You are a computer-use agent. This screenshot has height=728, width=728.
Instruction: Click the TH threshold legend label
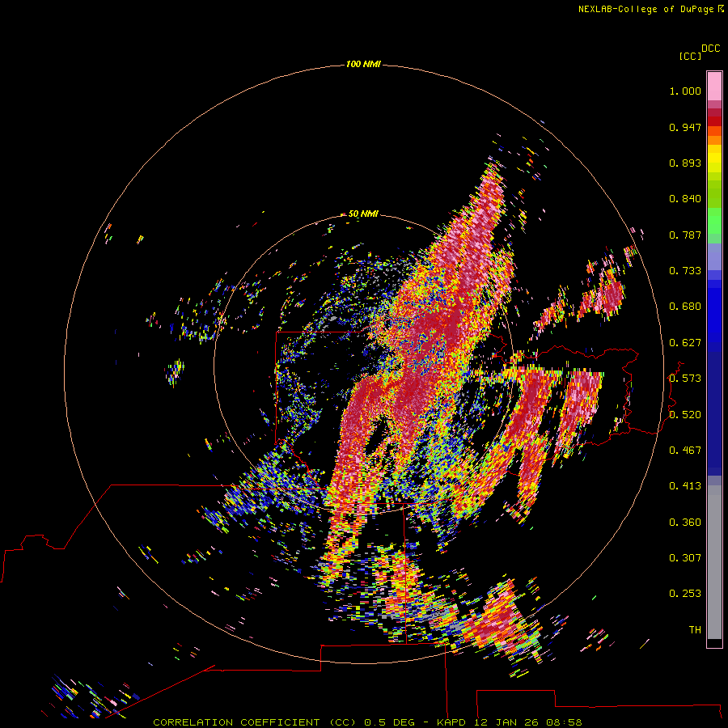pyautogui.click(x=695, y=630)
